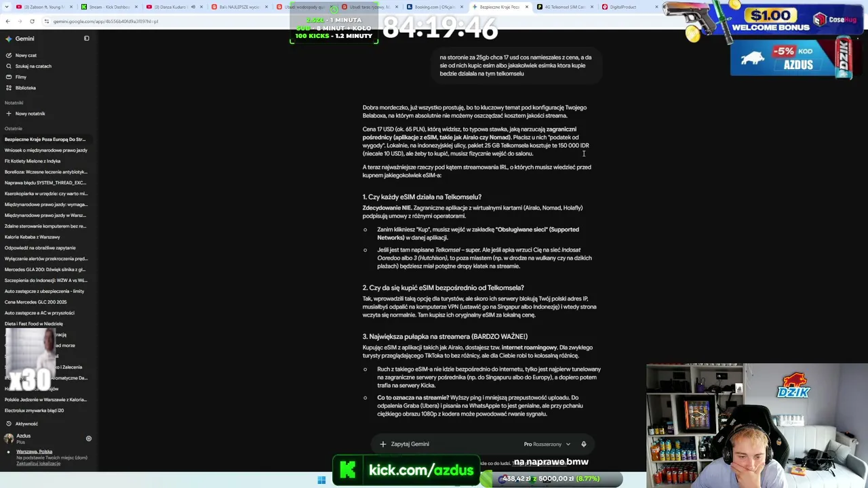This screenshot has height=488, width=868.
Task: Close the 'Zabson ft. Young' tab
Action: coord(70,7)
